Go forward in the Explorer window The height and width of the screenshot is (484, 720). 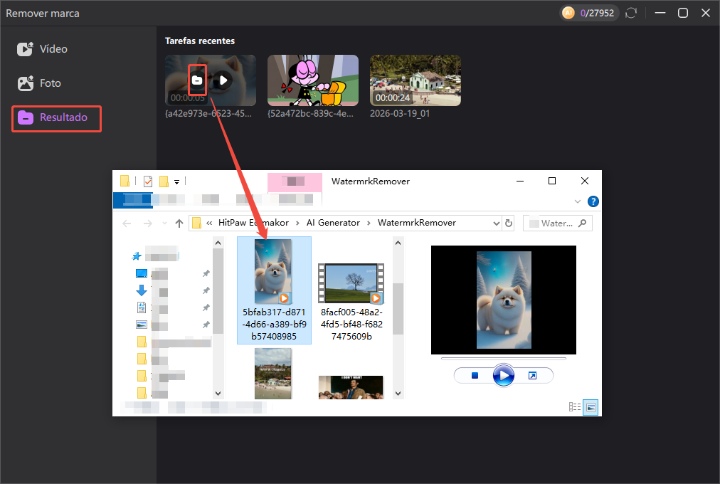point(147,223)
